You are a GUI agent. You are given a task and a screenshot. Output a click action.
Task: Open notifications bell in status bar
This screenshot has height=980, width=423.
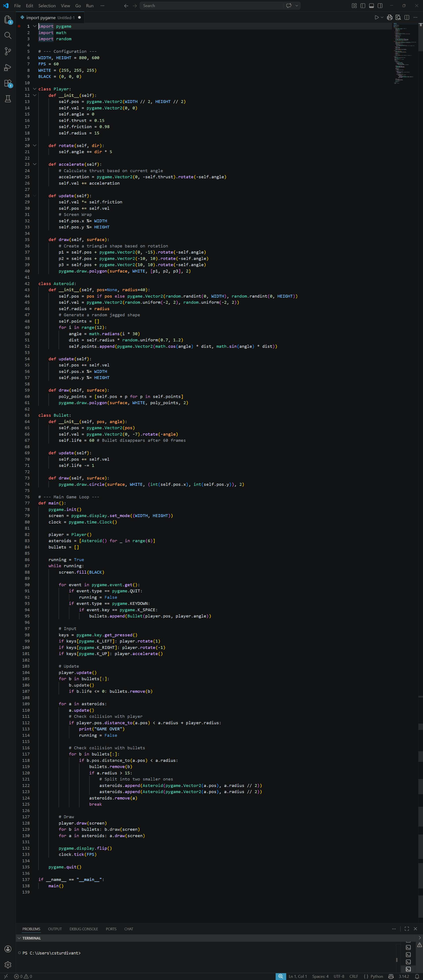417,976
